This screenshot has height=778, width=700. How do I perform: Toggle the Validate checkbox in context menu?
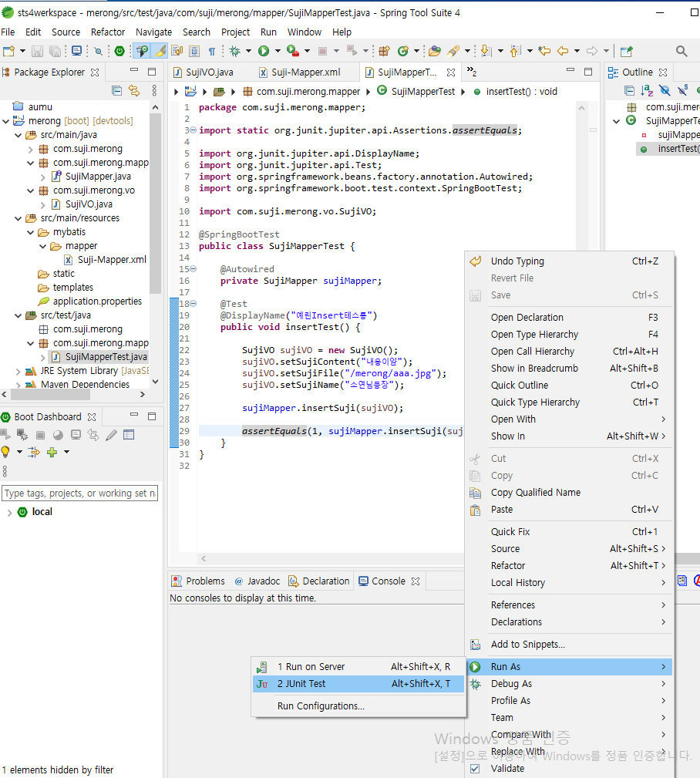pos(475,769)
